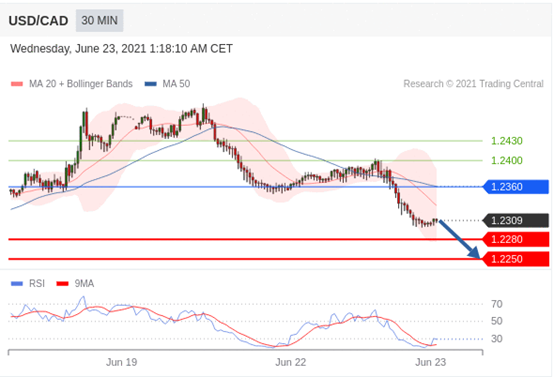Click the red 9MA legend swatch
The image size is (554, 377).
pos(63,284)
